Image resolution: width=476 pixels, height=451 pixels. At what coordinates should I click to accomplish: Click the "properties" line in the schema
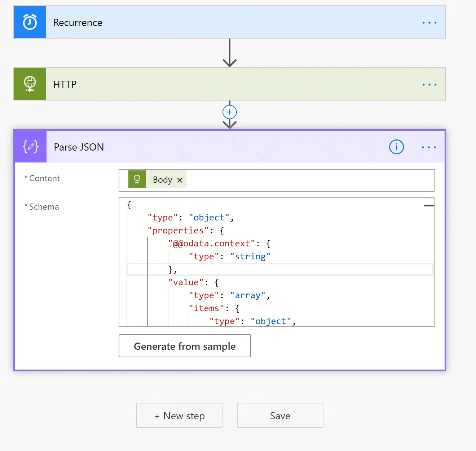coord(186,231)
